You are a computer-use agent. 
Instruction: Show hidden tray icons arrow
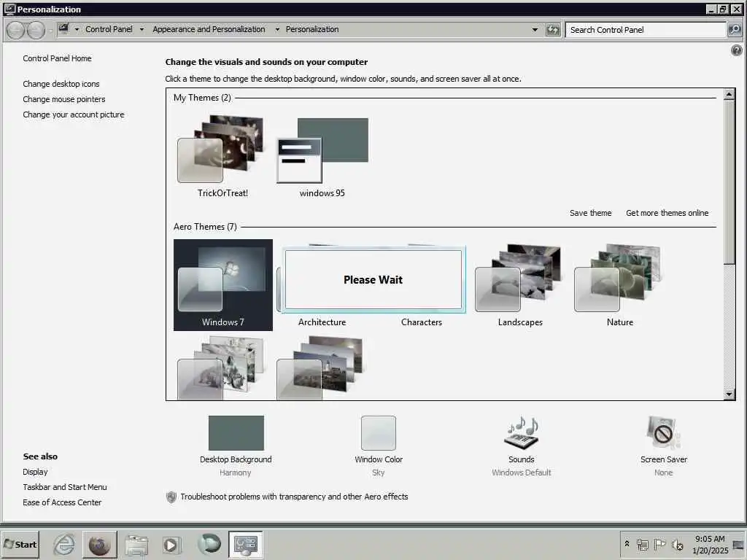coord(627,544)
